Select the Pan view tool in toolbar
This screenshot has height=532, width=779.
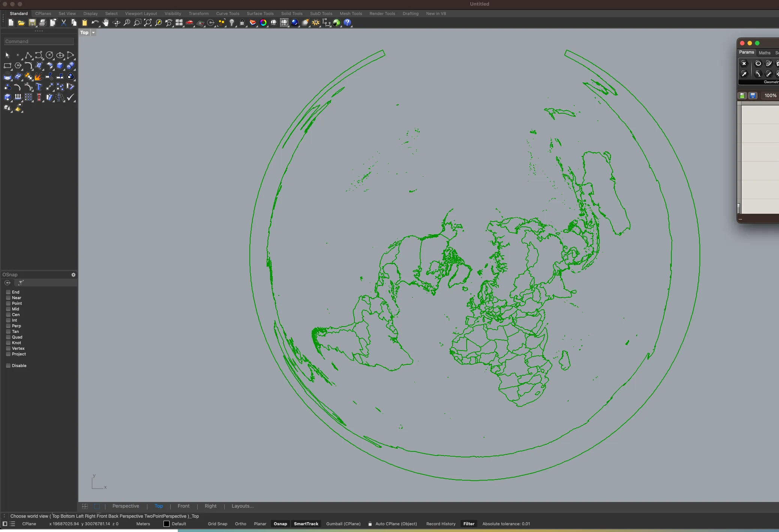(x=106, y=22)
